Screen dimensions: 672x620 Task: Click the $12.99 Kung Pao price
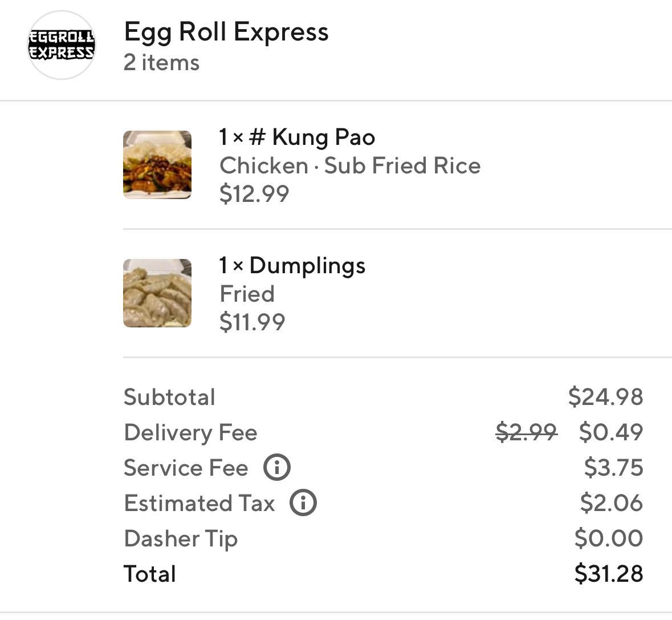pos(254,194)
